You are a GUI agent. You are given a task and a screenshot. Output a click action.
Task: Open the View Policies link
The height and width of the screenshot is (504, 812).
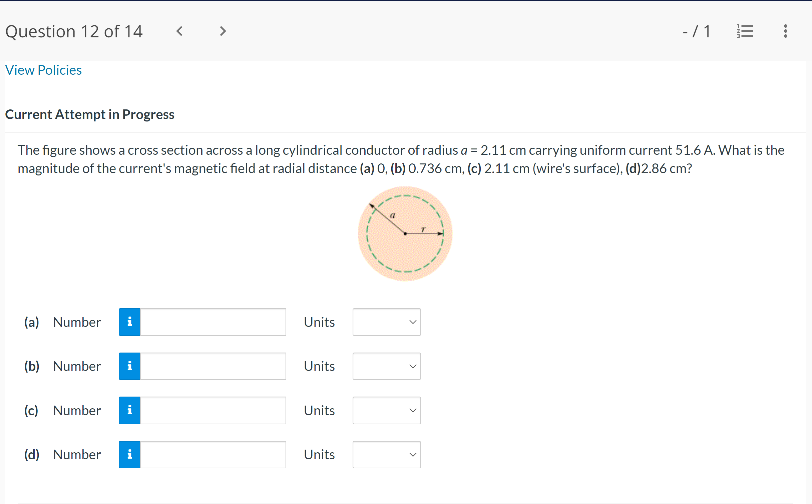[43, 70]
